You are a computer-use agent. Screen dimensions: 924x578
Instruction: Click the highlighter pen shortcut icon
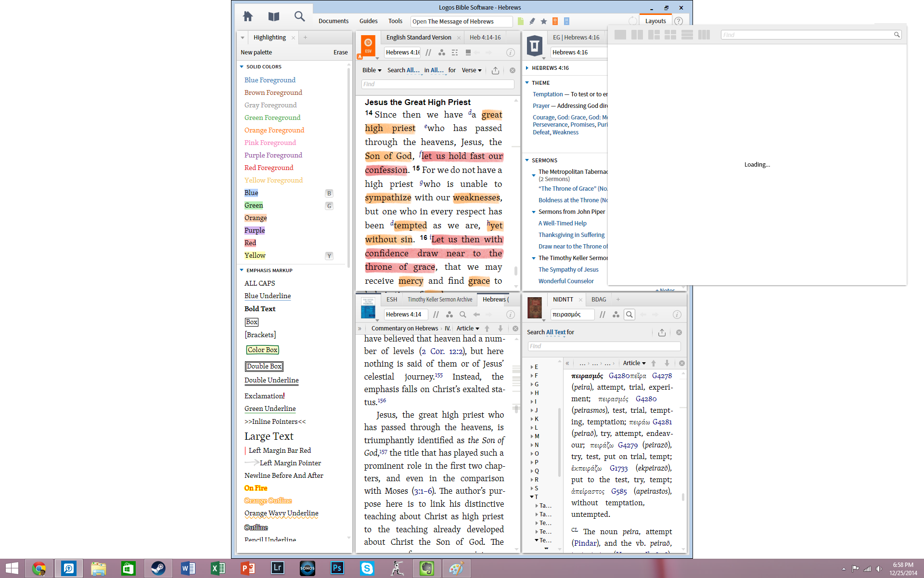(x=532, y=21)
